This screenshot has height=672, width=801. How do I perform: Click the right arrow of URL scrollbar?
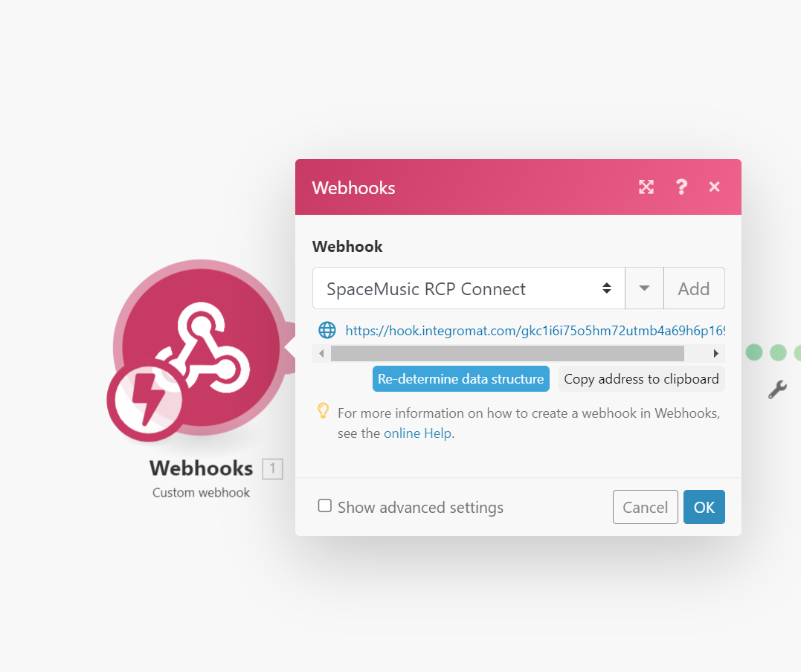[x=715, y=353]
